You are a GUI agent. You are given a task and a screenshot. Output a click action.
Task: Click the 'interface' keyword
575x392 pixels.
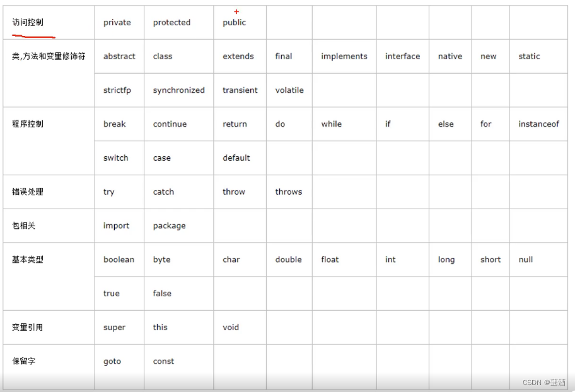click(402, 56)
